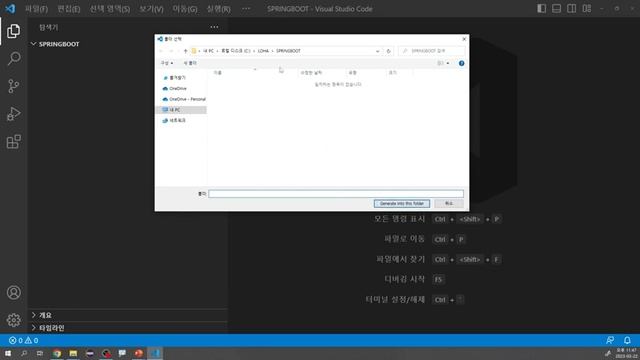The image size is (640, 360).
Task: Open notifications bell in status bar
Action: pos(627,340)
